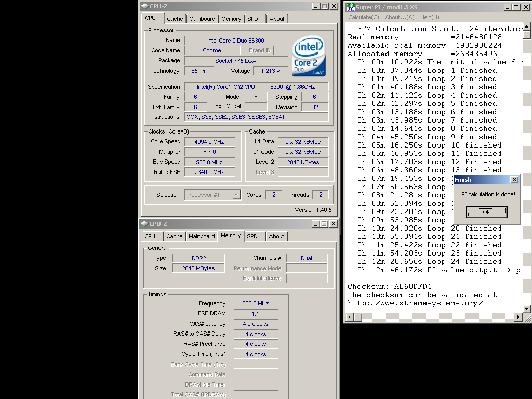This screenshot has height=399, width=532.
Task: Click the processor name Intel Core 2 Duo E6300
Action: (x=236, y=41)
